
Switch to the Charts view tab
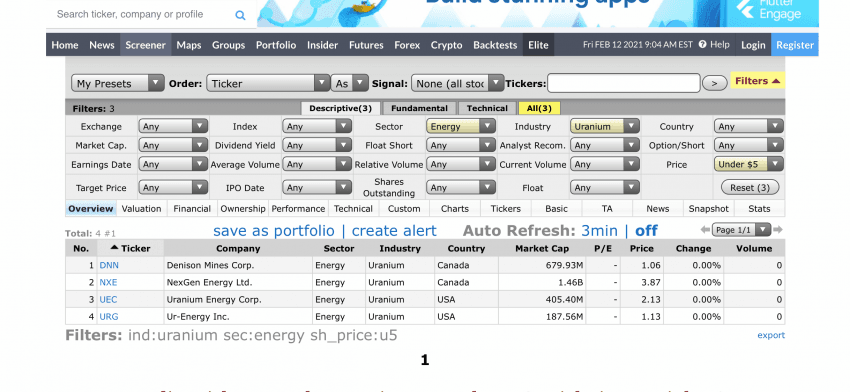tap(455, 209)
